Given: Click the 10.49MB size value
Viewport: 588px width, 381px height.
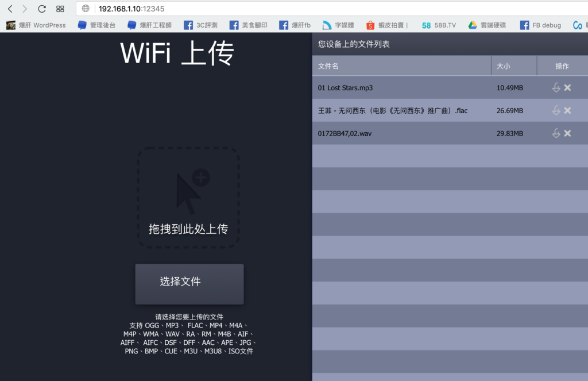Looking at the screenshot, I should tap(510, 88).
